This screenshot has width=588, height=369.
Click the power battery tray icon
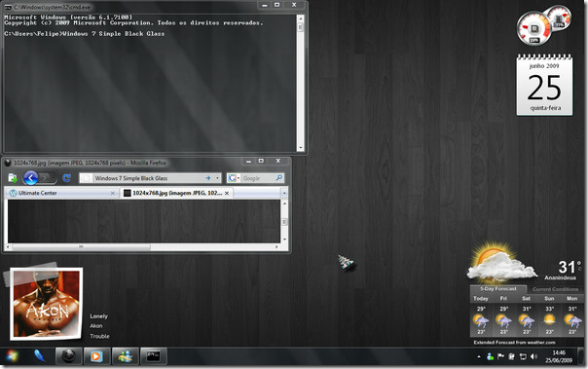(x=511, y=356)
